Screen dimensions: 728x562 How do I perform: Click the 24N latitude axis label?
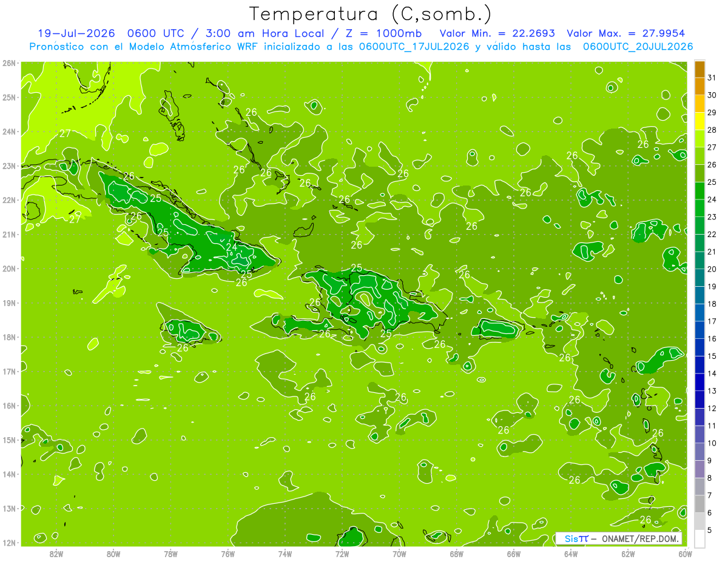(8, 132)
